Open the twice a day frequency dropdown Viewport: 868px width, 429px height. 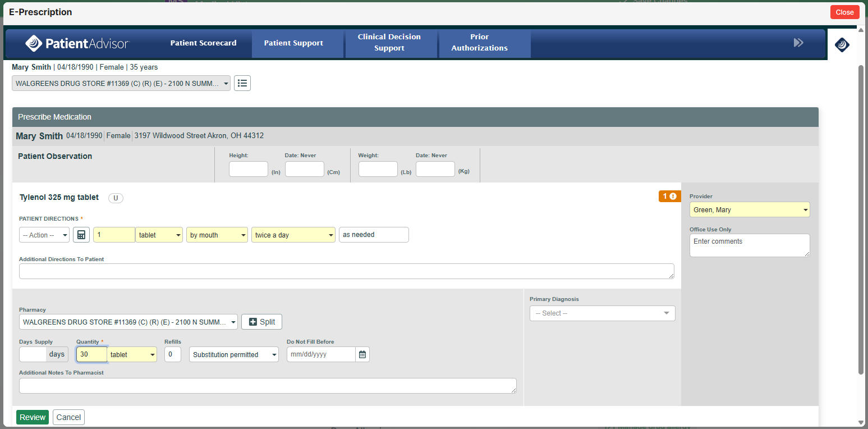coord(293,234)
